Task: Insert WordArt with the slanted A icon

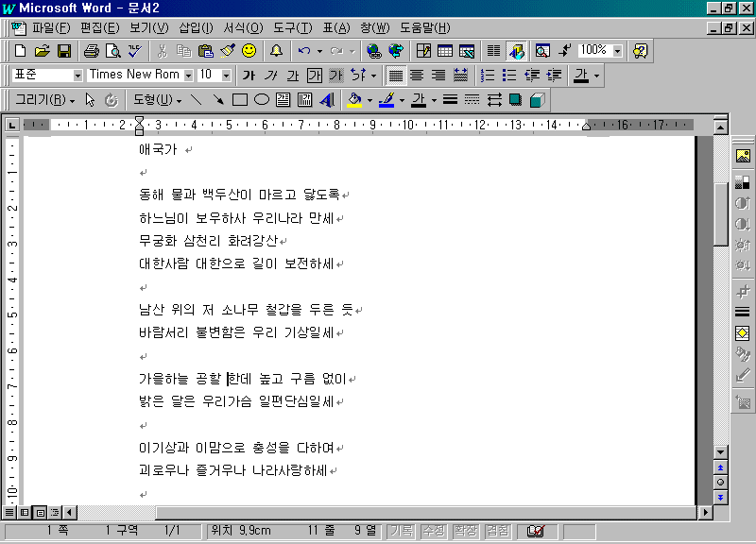Action: [327, 100]
